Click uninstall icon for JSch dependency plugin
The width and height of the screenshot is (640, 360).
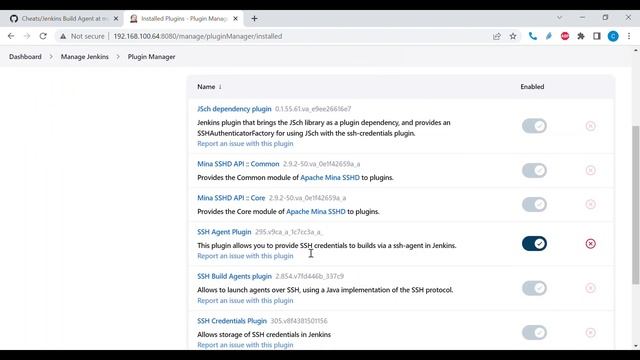[x=590, y=126]
